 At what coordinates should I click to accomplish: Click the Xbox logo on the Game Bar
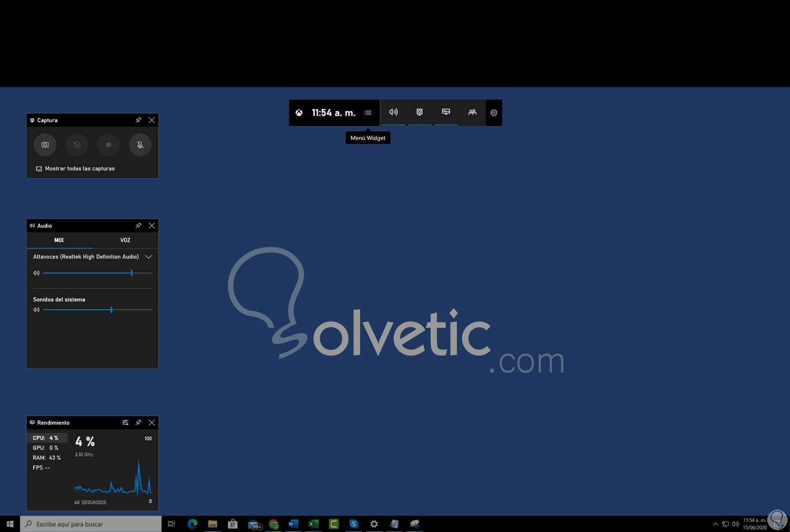click(299, 113)
